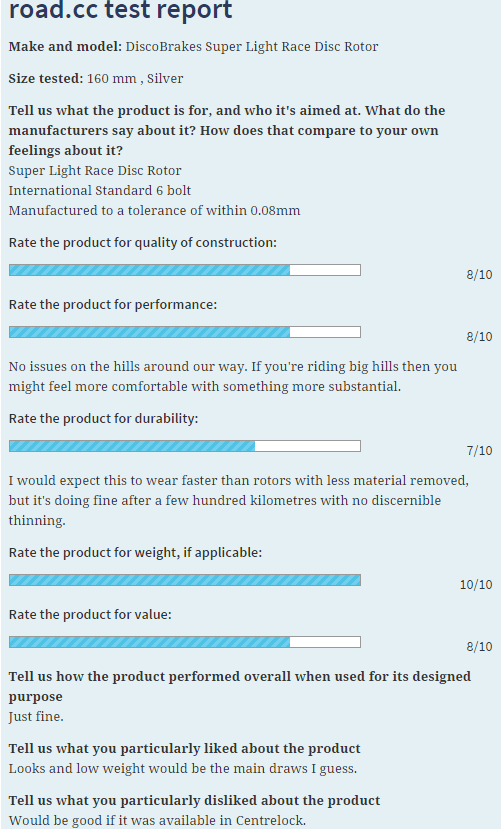502x829 pixels.
Task: Click Rate the product for durability label
Action: [103, 418]
